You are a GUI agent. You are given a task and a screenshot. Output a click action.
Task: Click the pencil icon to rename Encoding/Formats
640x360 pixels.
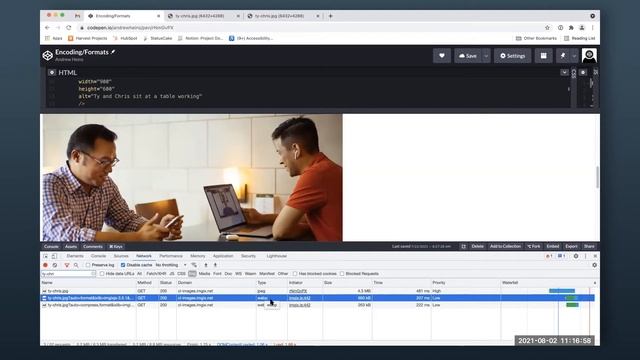(x=113, y=52)
